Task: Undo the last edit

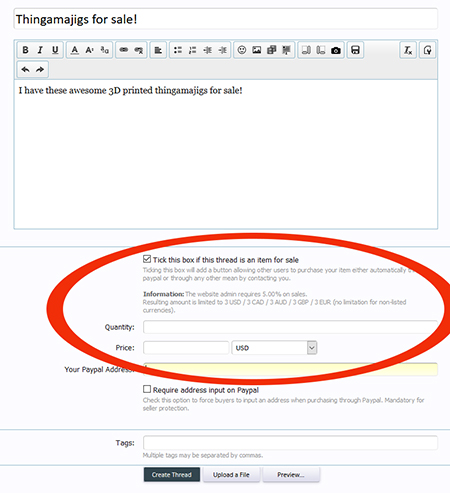Action: point(25,69)
